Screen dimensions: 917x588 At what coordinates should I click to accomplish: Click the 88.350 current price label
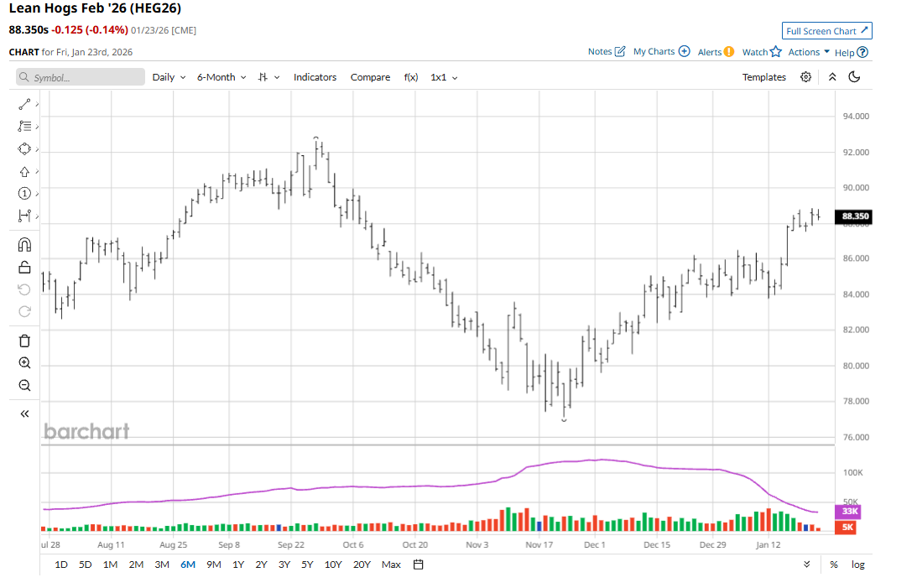point(854,216)
